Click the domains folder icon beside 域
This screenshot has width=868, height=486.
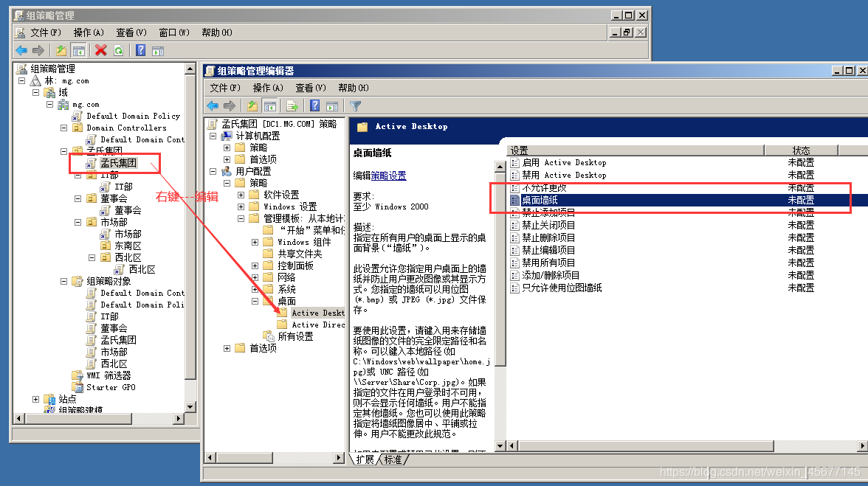coord(50,92)
